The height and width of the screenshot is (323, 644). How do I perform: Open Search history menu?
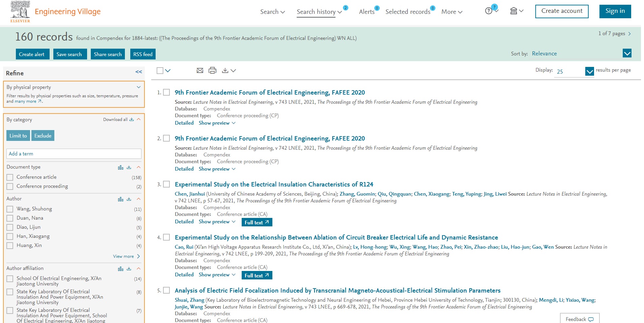(319, 12)
